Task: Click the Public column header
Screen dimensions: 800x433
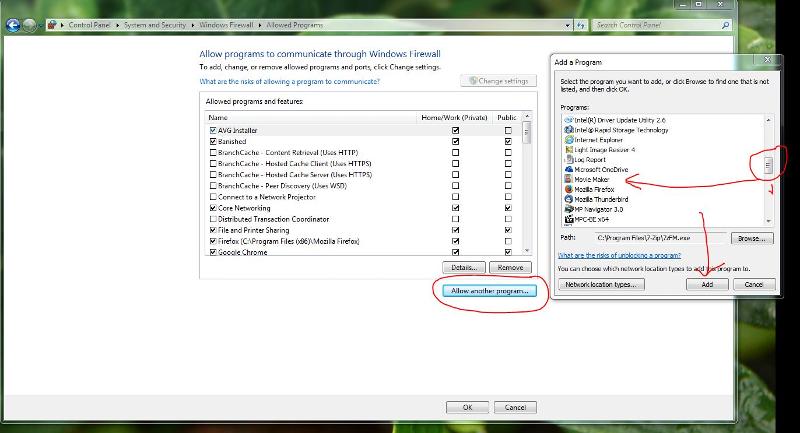Action: [507, 117]
